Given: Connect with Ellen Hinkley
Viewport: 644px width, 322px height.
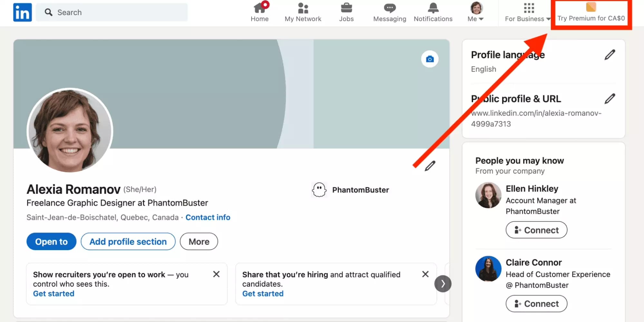Looking at the screenshot, I should 536,230.
